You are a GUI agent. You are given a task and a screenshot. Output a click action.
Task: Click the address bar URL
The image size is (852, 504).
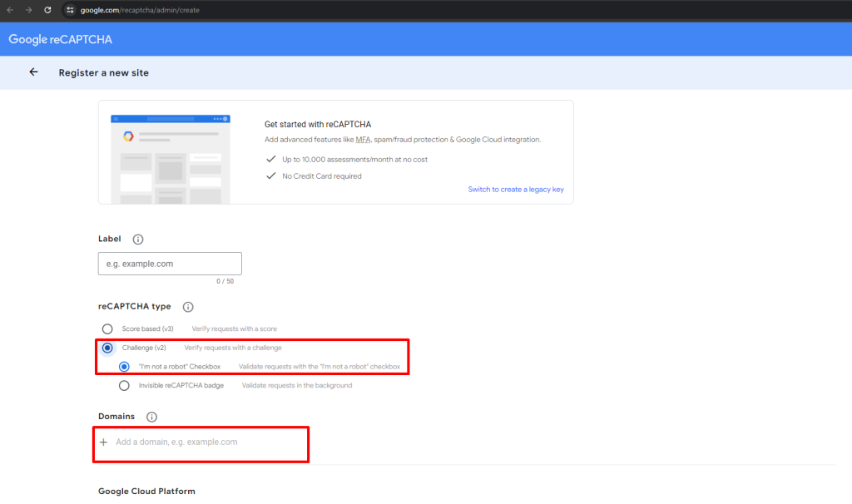pyautogui.click(x=140, y=10)
